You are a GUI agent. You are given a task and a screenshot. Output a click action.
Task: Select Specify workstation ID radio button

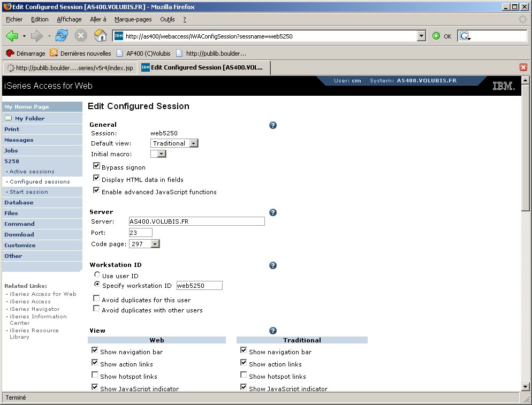[97, 284]
